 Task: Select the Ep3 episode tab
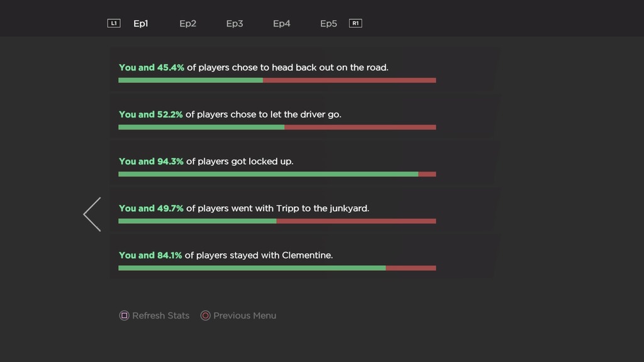click(x=235, y=24)
